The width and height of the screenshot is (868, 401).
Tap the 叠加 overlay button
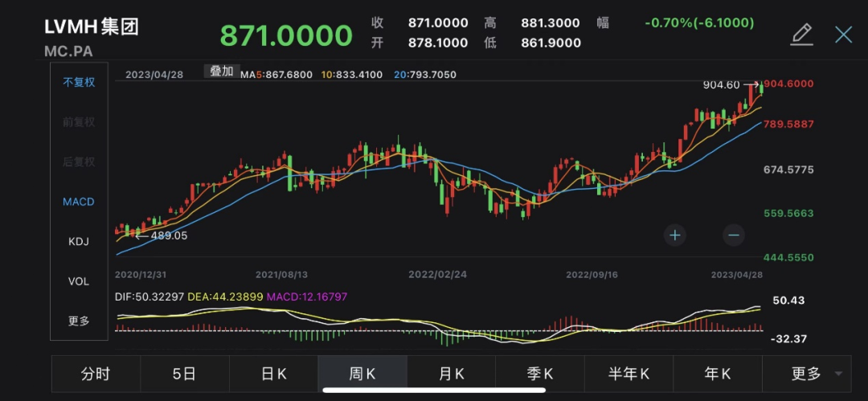[x=222, y=72]
